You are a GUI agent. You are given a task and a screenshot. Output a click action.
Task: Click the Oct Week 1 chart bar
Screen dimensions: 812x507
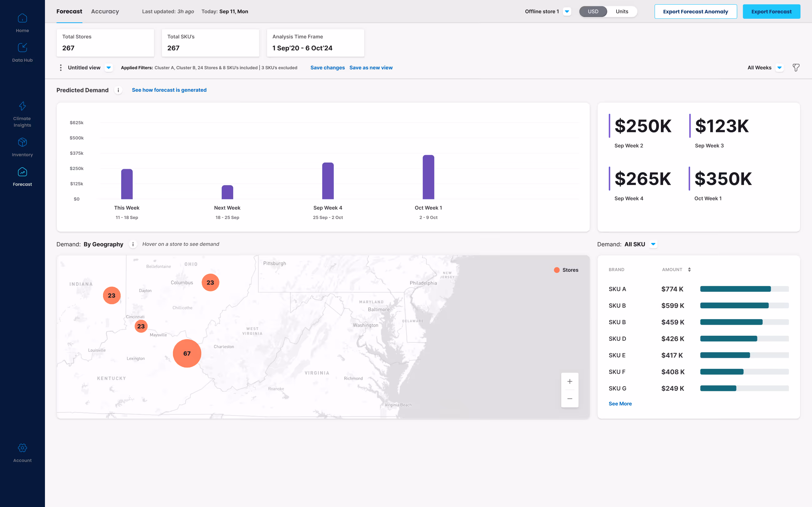pos(429,177)
